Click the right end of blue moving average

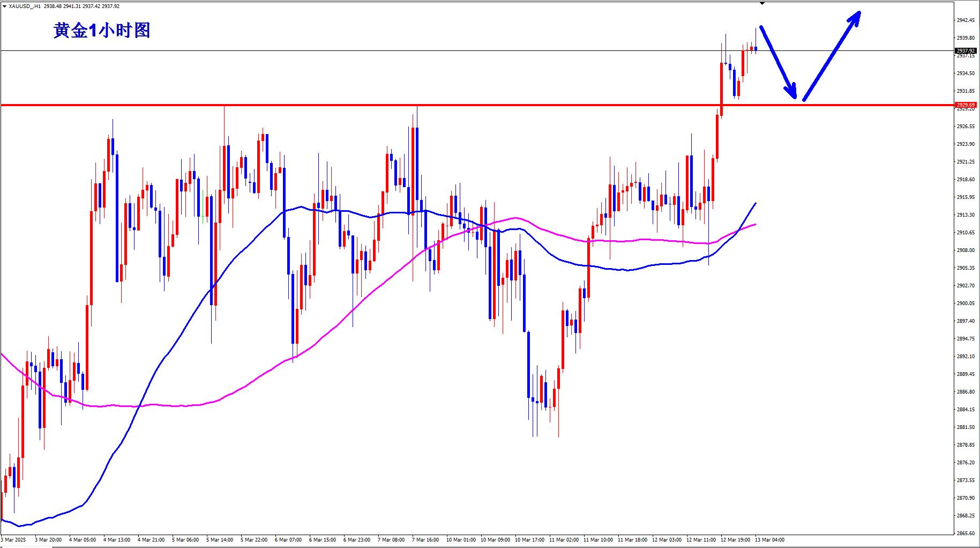click(755, 204)
